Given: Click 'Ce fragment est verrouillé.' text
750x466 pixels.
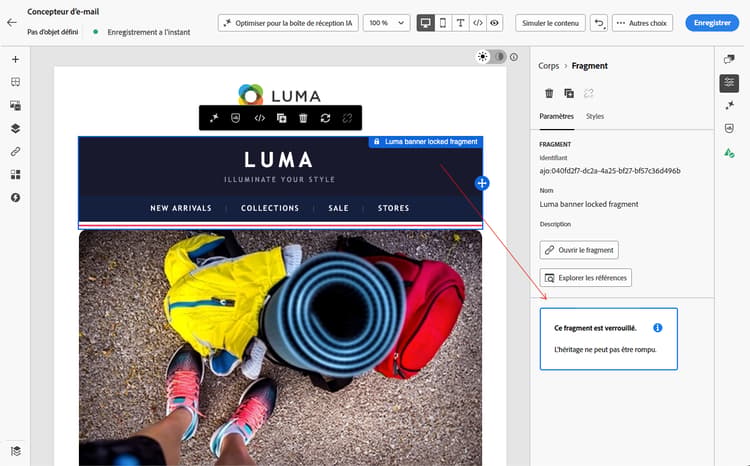Looking at the screenshot, I should (x=595, y=328).
